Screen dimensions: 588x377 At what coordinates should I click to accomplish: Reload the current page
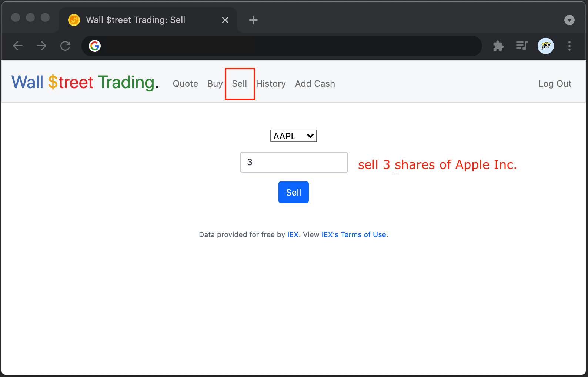[66, 46]
